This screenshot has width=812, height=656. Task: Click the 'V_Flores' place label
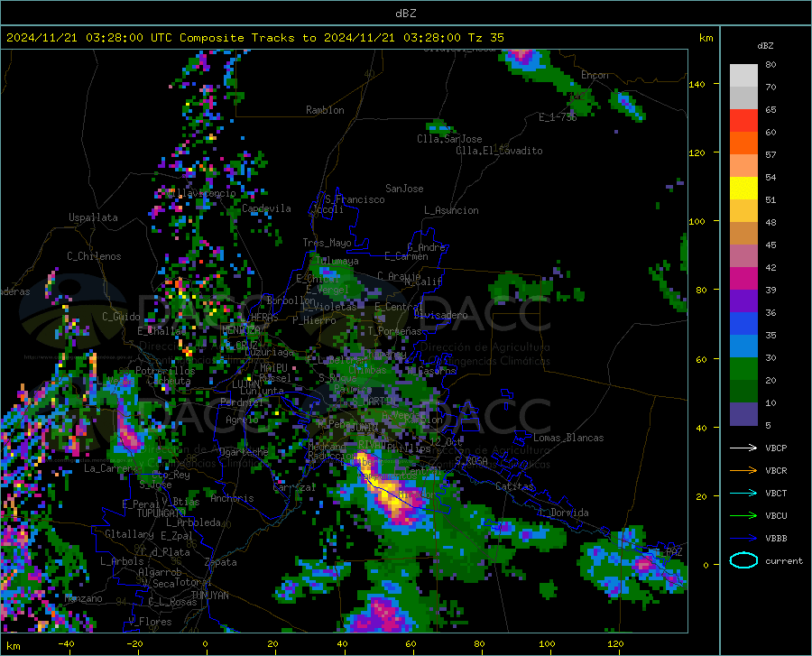pos(150,622)
